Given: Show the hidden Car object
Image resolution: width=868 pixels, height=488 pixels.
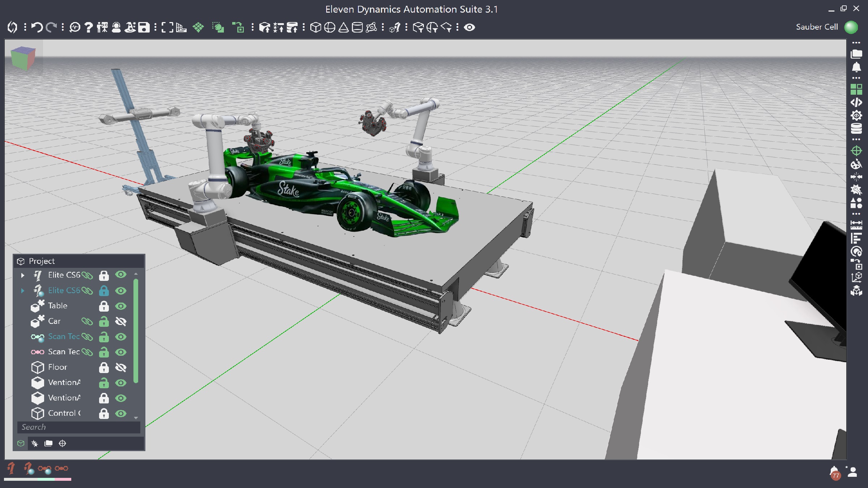Looking at the screenshot, I should 121,321.
